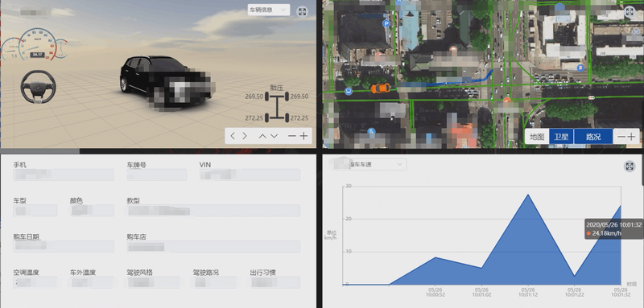The height and width of the screenshot is (308, 644).
Task: Zoom out the 3D car view
Action: [292, 136]
